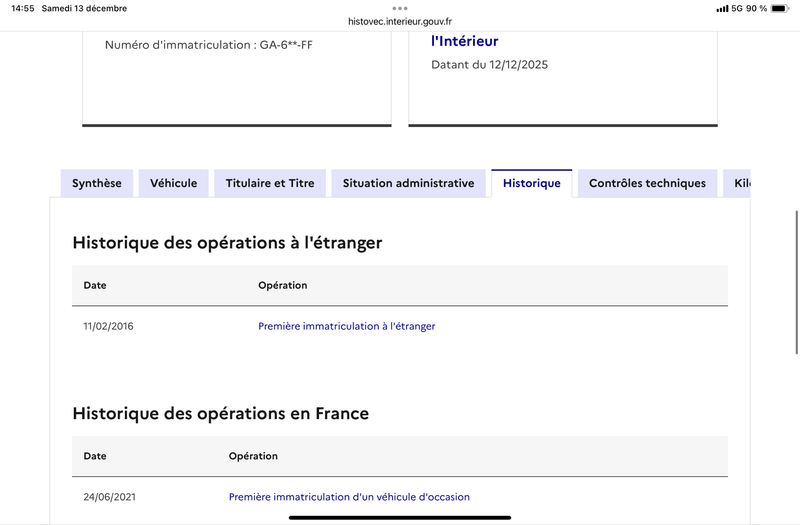The height and width of the screenshot is (525, 800).
Task: Tap the three-dot multitasking icon
Action: point(400,8)
